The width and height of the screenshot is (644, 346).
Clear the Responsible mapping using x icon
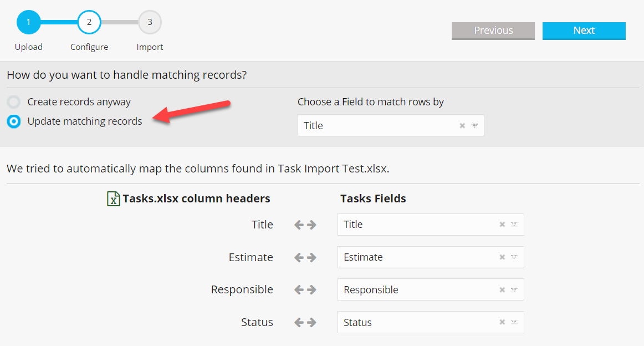502,290
